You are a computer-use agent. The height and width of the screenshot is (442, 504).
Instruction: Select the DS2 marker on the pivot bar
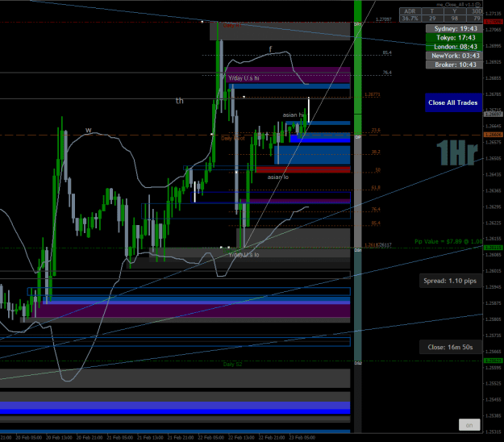point(358,363)
